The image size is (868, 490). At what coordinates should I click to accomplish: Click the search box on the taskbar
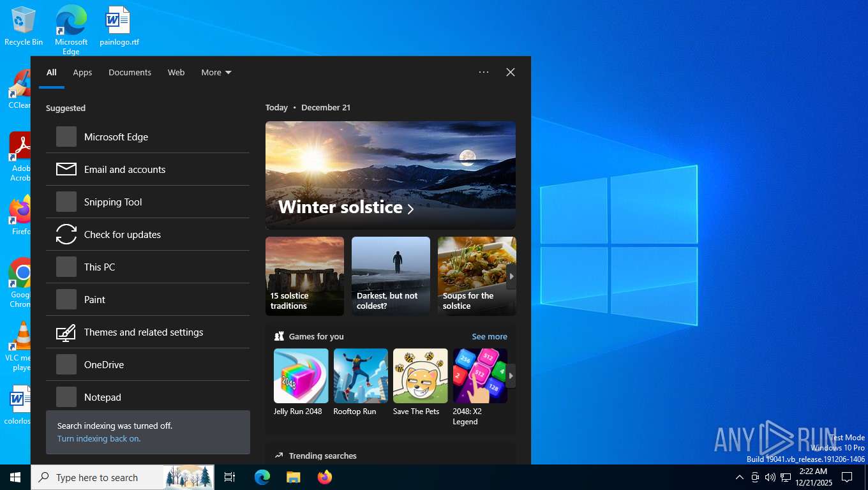(97, 477)
